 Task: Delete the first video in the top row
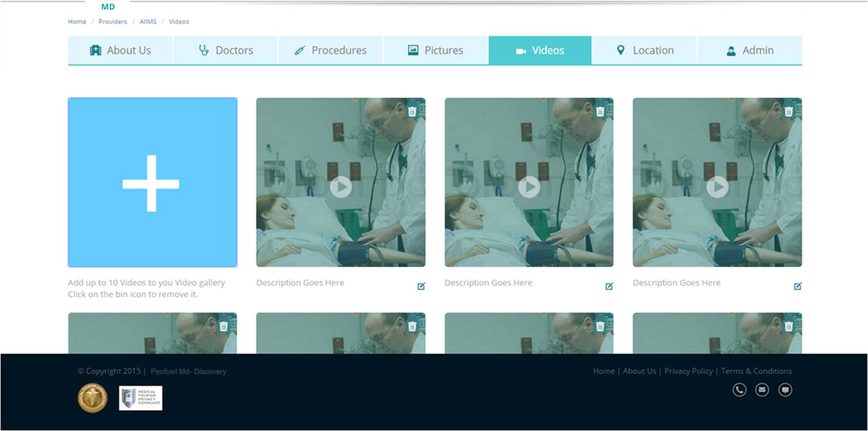[412, 111]
